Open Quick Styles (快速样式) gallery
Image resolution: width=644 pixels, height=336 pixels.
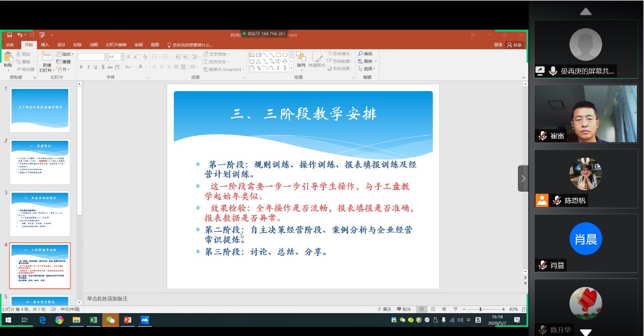click(317, 57)
